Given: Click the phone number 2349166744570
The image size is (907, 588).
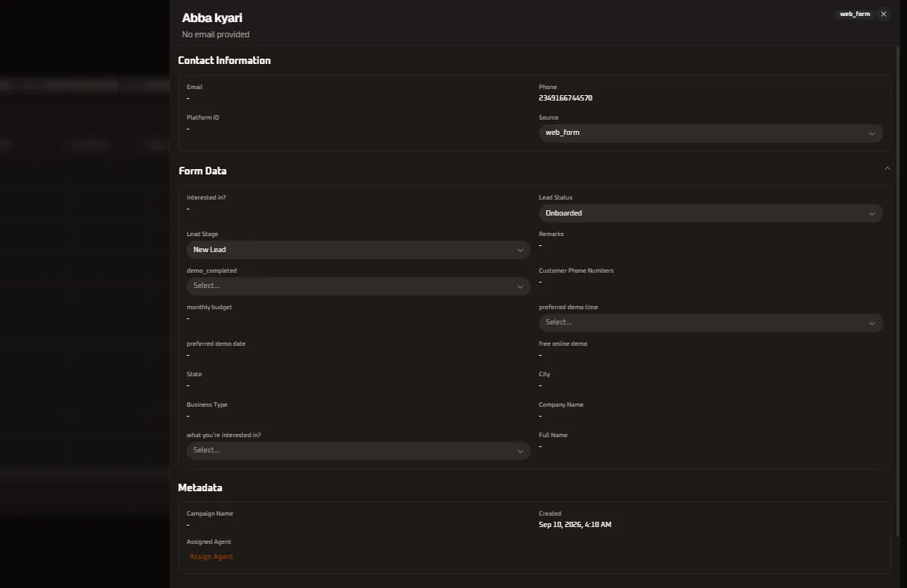Looking at the screenshot, I should (x=565, y=98).
